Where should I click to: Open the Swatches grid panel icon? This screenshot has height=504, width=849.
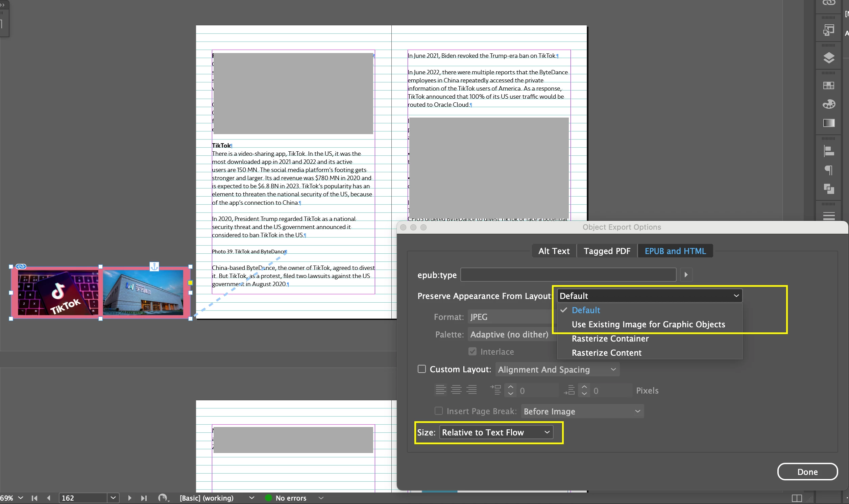829,85
